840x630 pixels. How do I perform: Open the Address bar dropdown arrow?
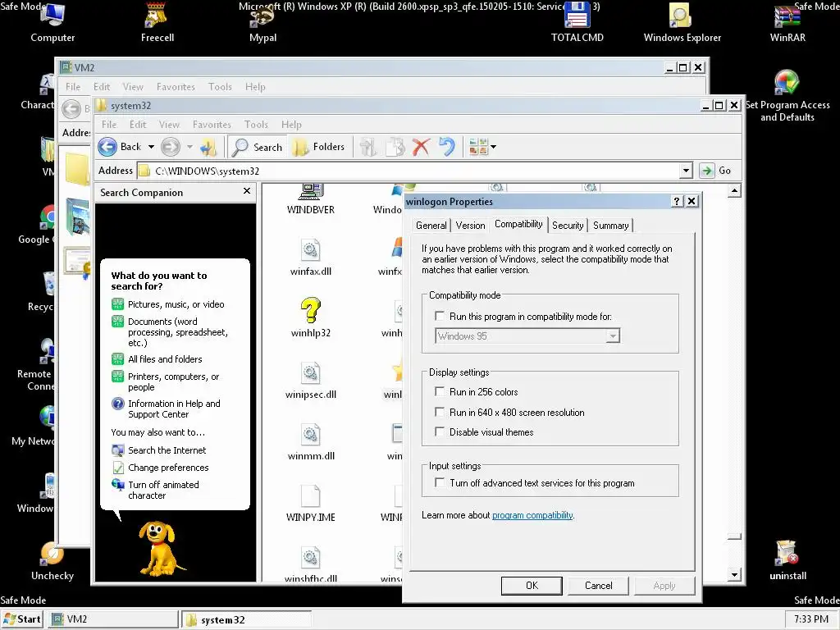click(x=686, y=171)
